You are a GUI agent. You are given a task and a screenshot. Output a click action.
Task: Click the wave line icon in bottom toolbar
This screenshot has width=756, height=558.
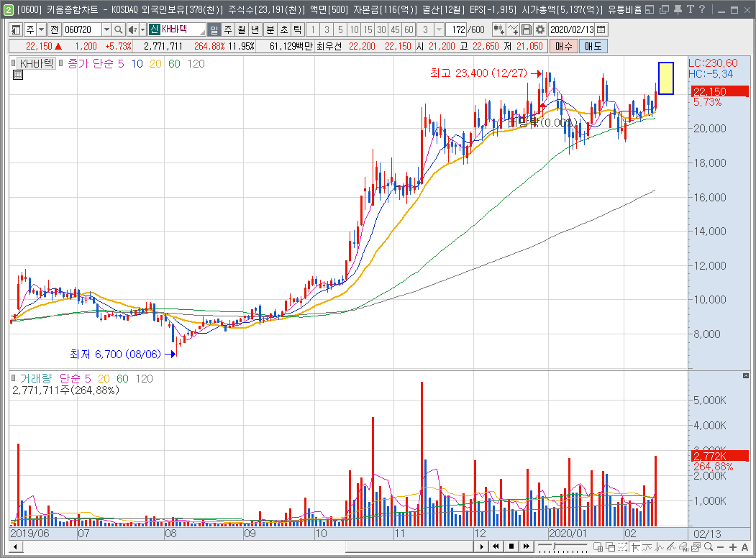point(647,547)
